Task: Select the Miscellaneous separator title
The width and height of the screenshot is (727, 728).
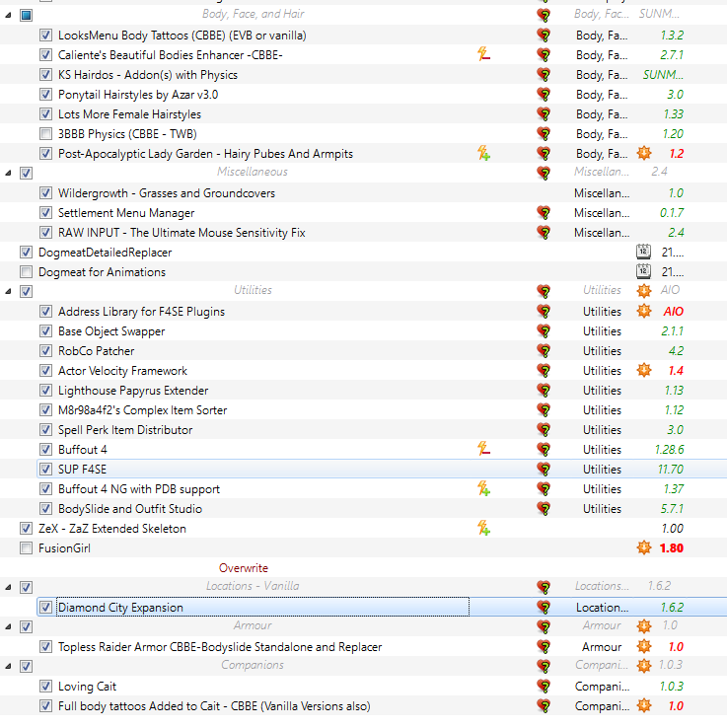Action: [x=253, y=172]
